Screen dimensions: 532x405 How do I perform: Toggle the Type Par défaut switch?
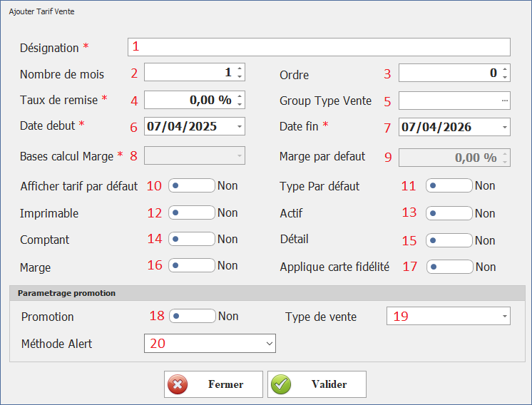pos(449,186)
